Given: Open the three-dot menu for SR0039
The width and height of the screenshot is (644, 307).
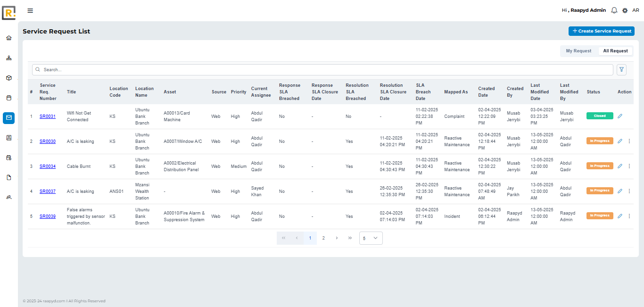Looking at the screenshot, I should (629, 216).
